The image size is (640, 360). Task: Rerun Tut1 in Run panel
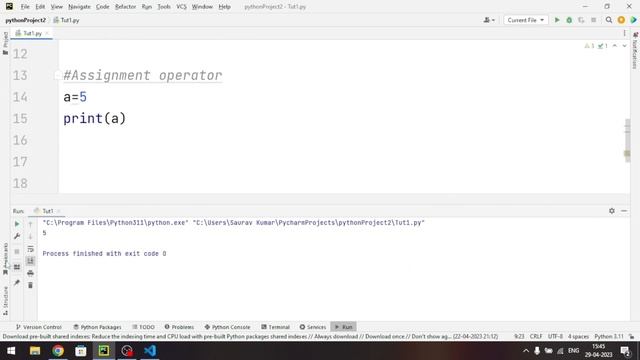coord(17,224)
